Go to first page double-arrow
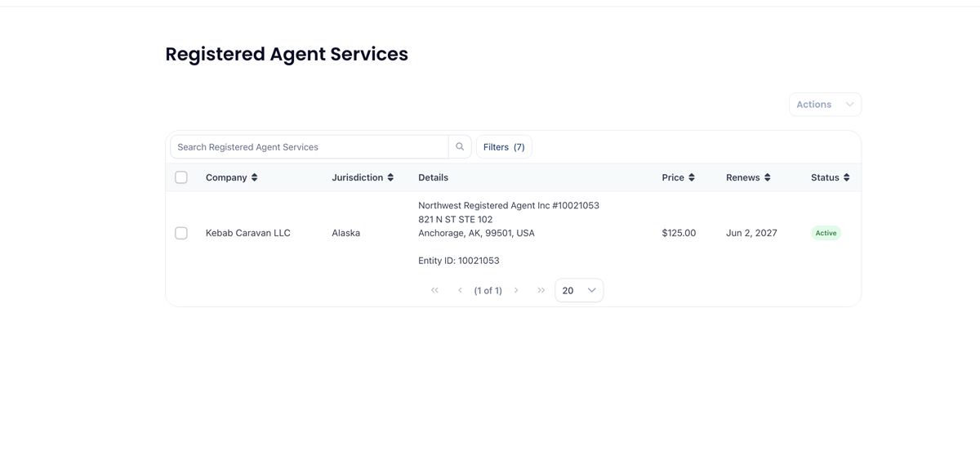 (434, 290)
